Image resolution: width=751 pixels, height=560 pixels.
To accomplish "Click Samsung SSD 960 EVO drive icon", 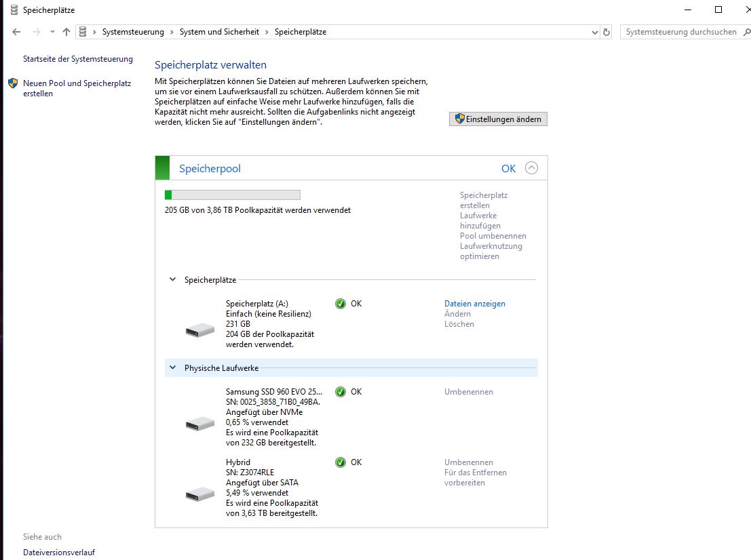I will click(199, 424).
